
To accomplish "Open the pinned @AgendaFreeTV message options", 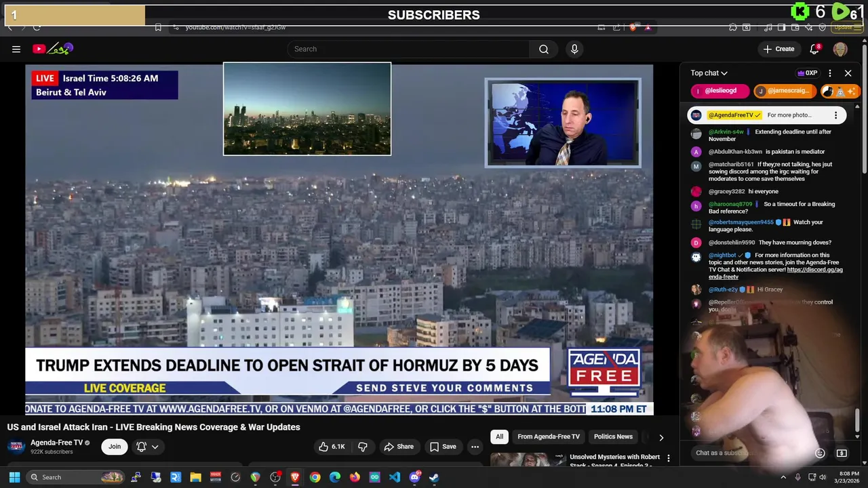I will click(835, 115).
